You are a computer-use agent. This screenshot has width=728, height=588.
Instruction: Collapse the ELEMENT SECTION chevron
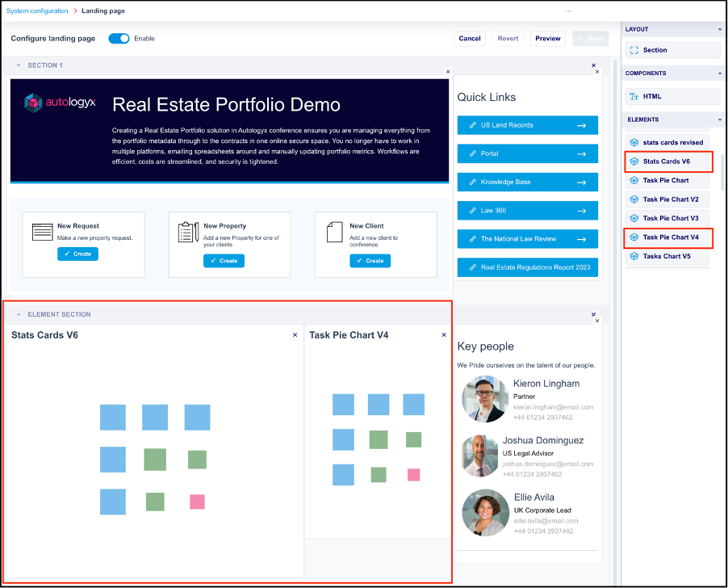point(19,314)
